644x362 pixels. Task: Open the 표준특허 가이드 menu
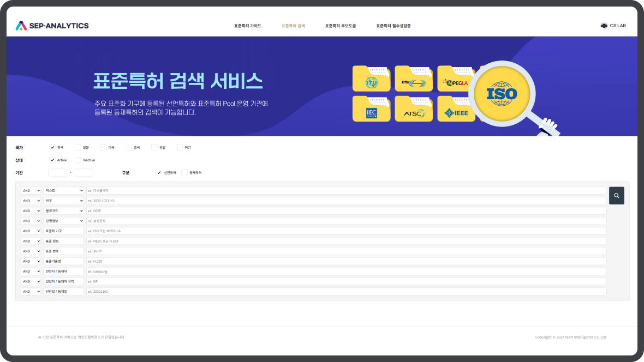[x=248, y=26]
